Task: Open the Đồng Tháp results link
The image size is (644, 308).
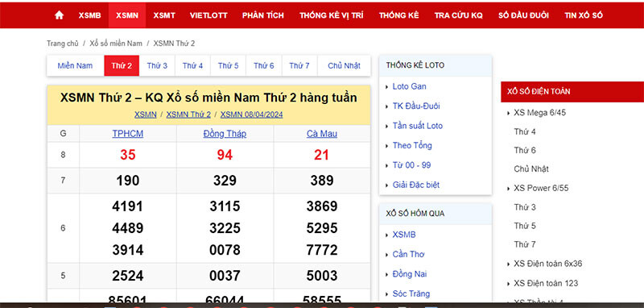Action: (x=225, y=134)
